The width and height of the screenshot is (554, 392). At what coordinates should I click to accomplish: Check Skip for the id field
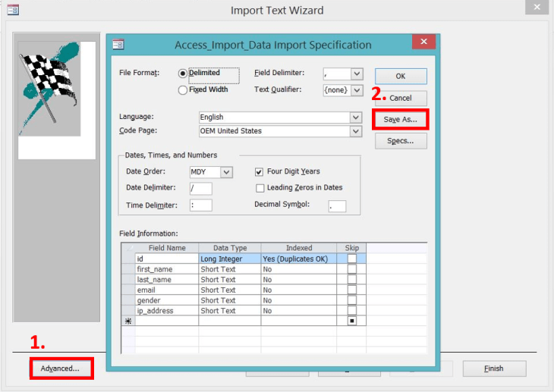point(352,259)
